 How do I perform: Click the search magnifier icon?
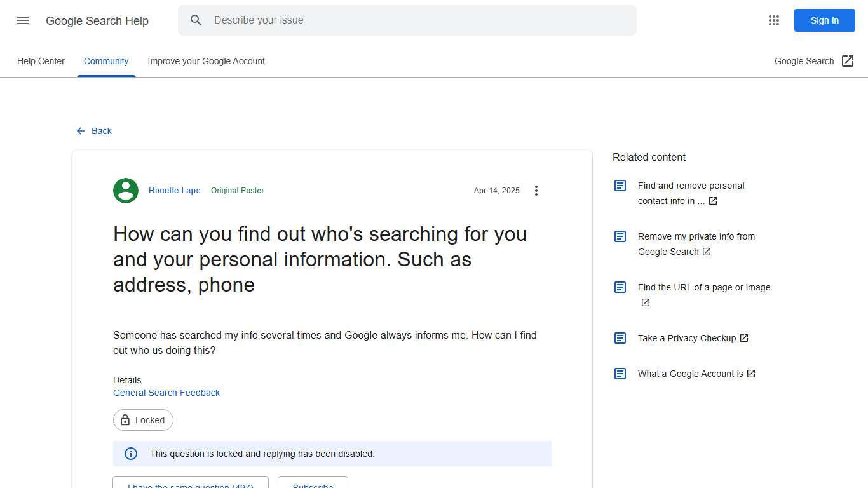click(196, 20)
